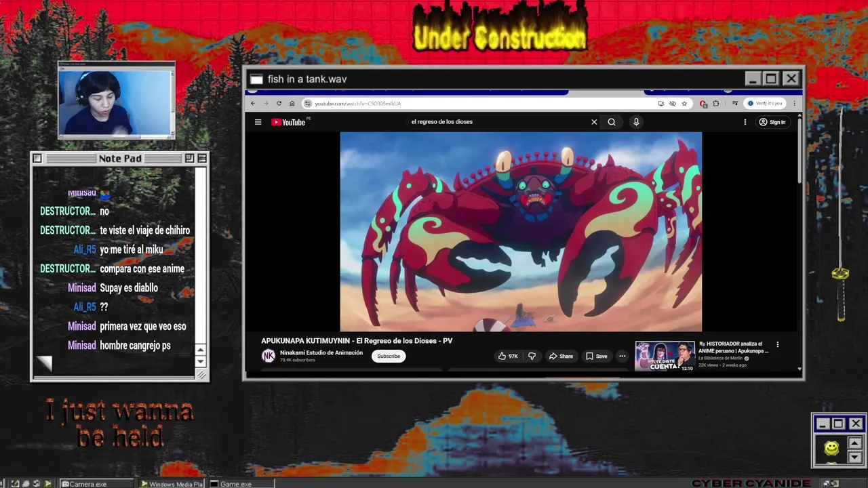Click chat message 'hombre cangrejo ps'

click(135, 346)
